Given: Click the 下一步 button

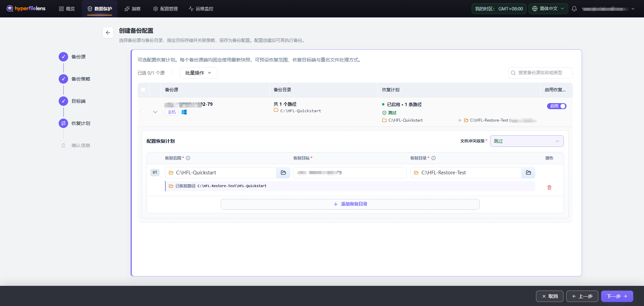Looking at the screenshot, I should point(617,296).
